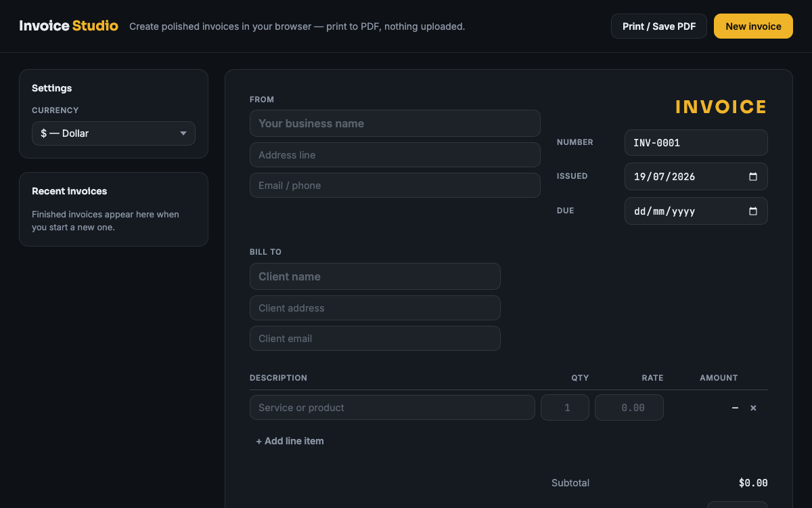Click the DESCRIPTION column header
The height and width of the screenshot is (508, 812).
coord(278,378)
